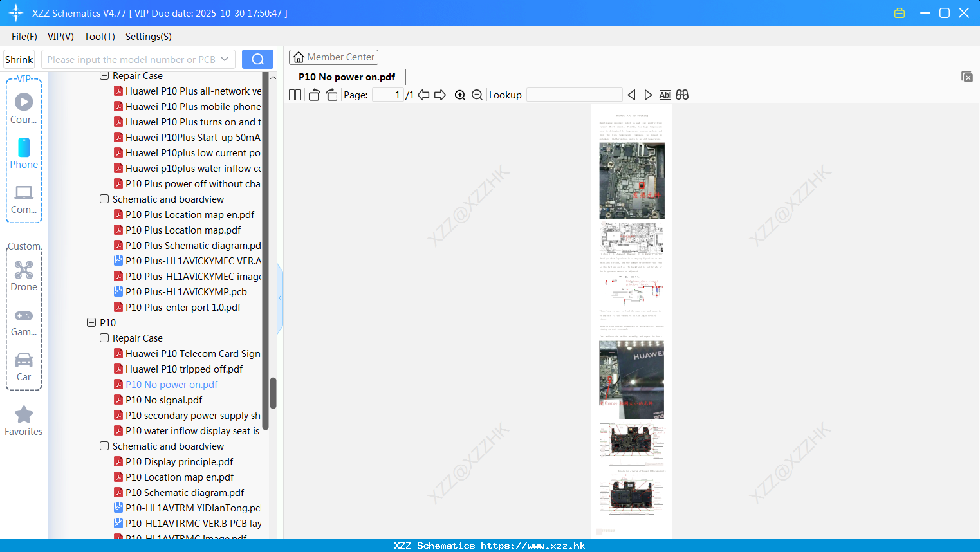980x552 pixels.
Task: Open Huawei P10 Plus mobile phone file
Action: [x=187, y=107]
